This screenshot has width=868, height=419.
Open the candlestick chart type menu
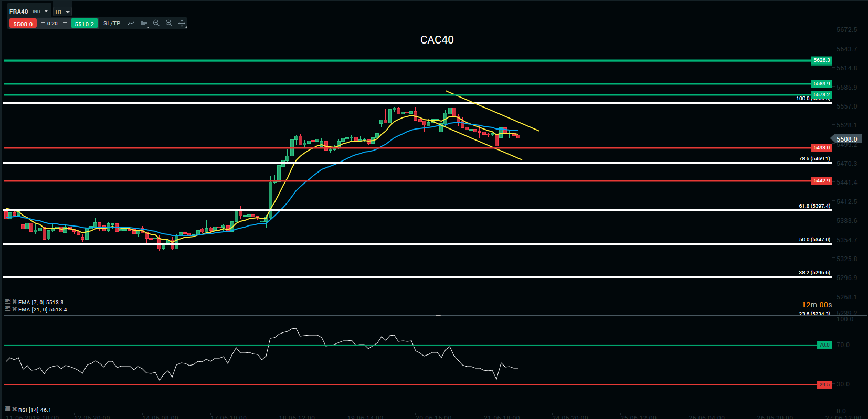[144, 23]
